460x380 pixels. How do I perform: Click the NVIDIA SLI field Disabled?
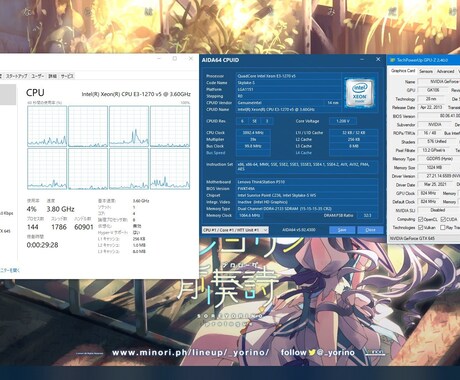pyautogui.click(x=439, y=210)
